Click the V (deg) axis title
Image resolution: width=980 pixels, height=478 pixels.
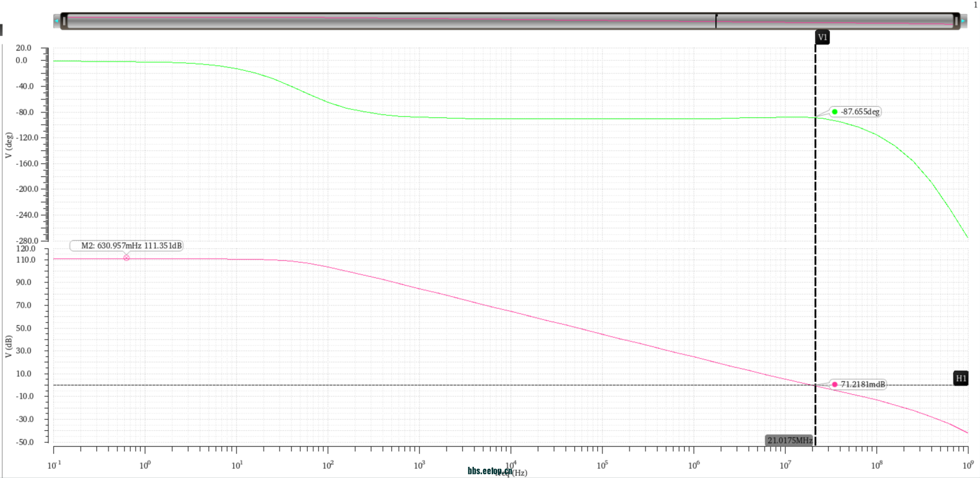[x=9, y=145]
